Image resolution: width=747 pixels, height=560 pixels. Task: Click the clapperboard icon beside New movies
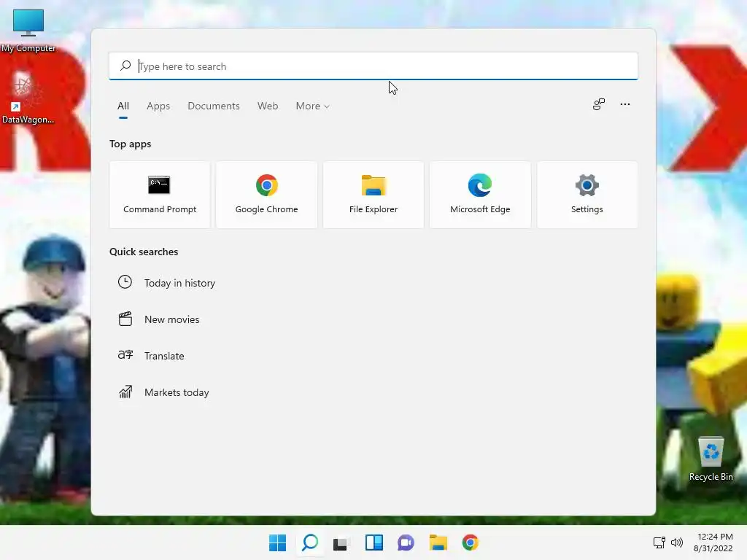pos(125,319)
